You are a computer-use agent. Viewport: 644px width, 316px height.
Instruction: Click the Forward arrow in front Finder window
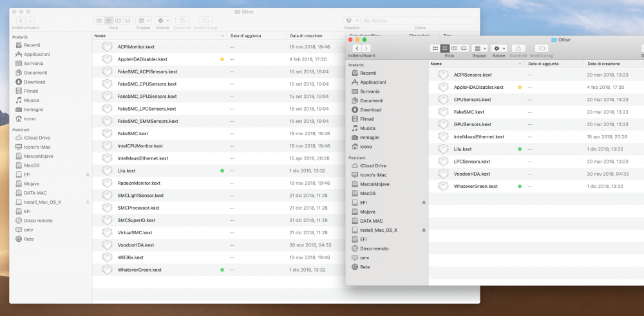(366, 48)
